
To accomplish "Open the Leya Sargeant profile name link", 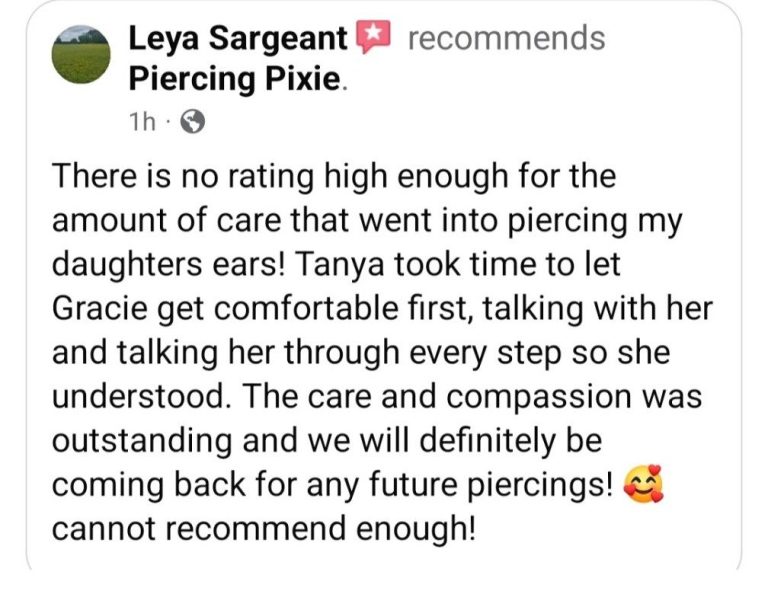I will (238, 39).
